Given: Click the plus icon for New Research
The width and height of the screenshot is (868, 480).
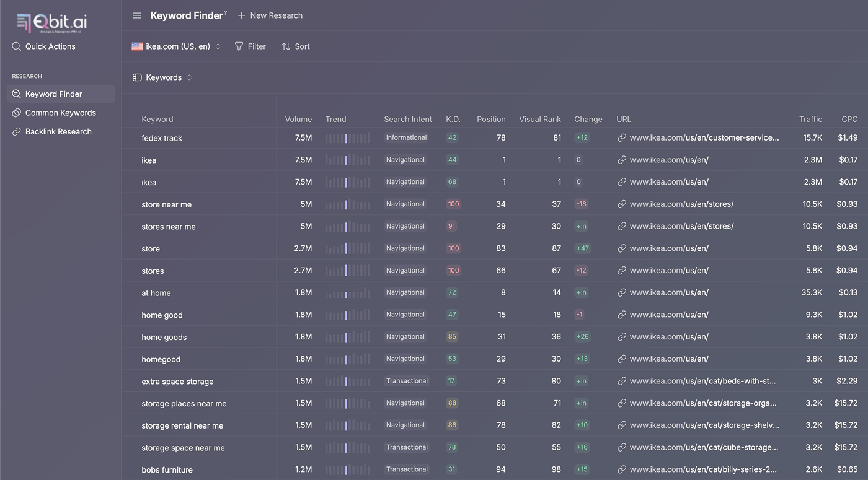Looking at the screenshot, I should tap(242, 15).
